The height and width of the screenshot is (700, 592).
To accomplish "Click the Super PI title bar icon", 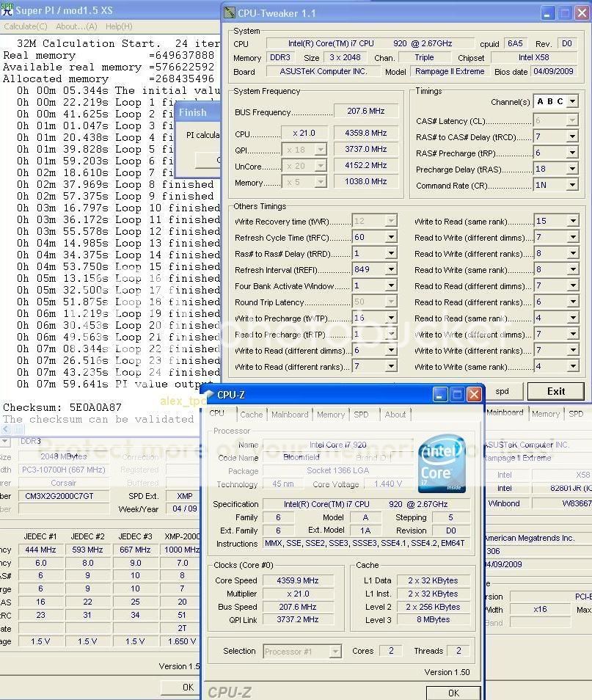I will point(7,10).
